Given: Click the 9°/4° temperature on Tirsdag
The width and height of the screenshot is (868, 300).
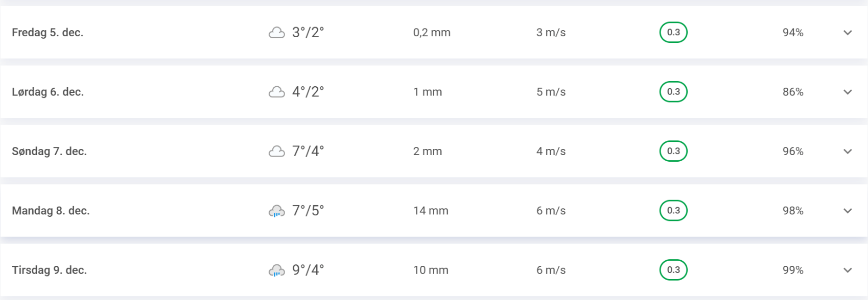Looking at the screenshot, I should coord(308,270).
